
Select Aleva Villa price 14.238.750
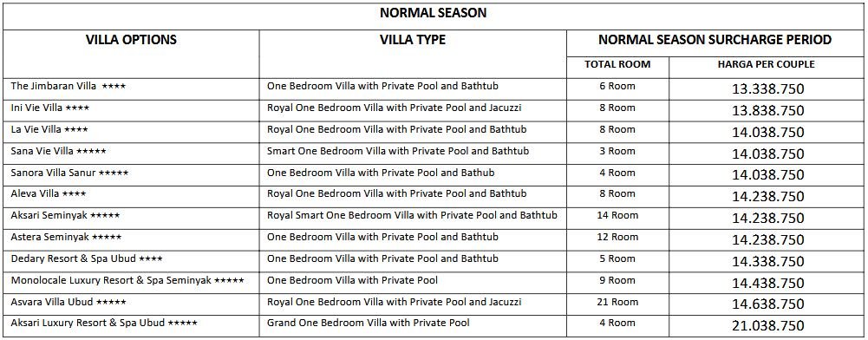click(x=767, y=197)
